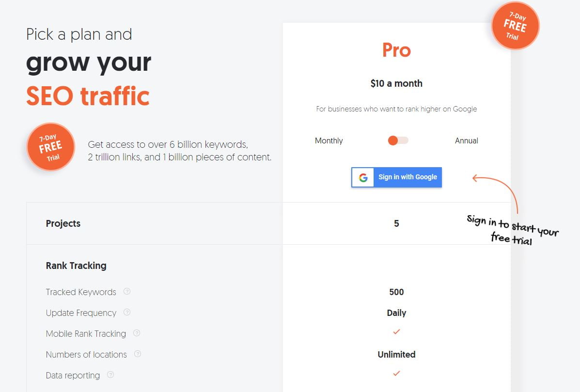Click the Mobile Rank Tracking checkmark
The height and width of the screenshot is (392, 580).
(396, 332)
